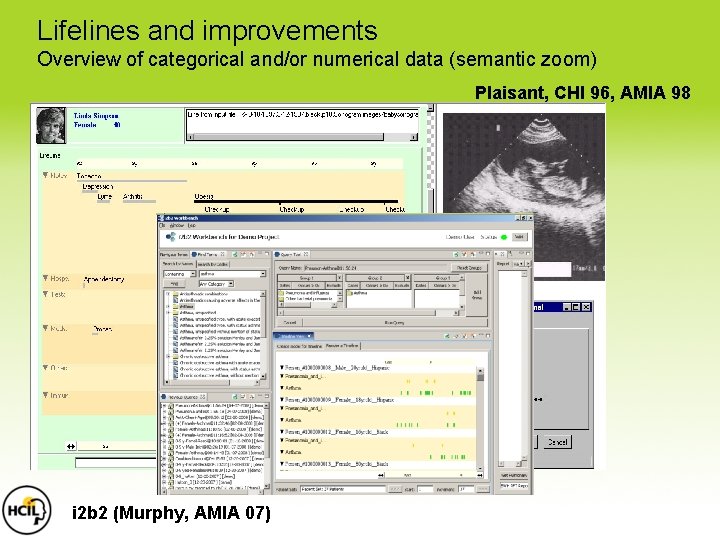Select the Tobacco event bar in Lifelines
Screen dimensions: 720x540
click(132, 181)
